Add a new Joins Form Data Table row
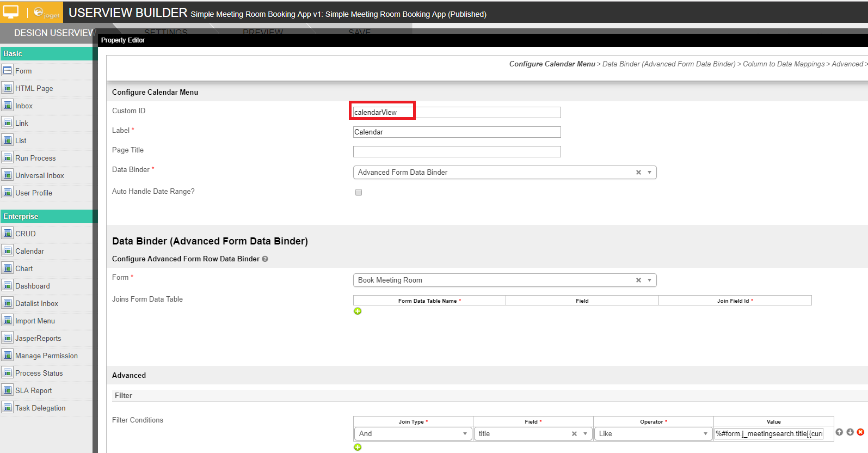 click(358, 311)
